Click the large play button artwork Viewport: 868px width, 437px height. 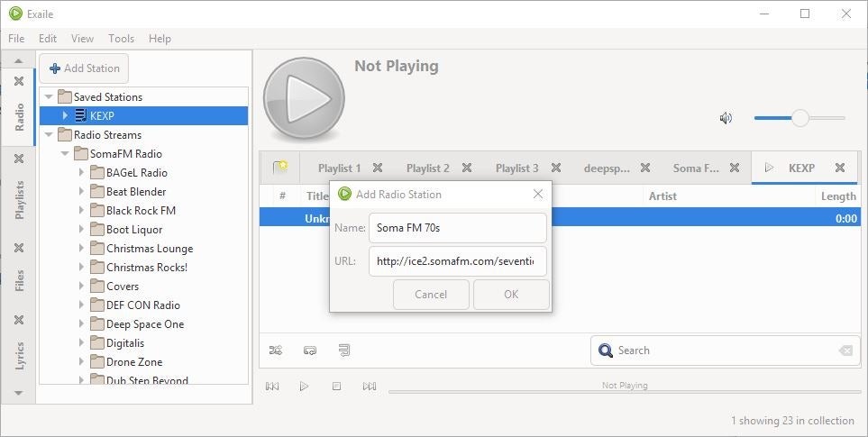tap(304, 99)
